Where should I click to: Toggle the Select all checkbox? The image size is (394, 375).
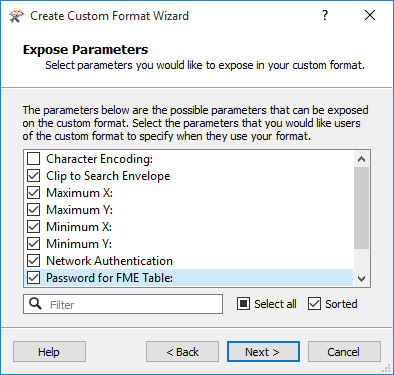click(x=243, y=304)
